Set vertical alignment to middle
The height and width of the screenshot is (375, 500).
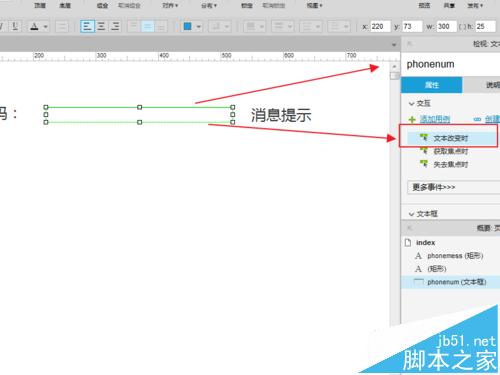click(x=148, y=26)
